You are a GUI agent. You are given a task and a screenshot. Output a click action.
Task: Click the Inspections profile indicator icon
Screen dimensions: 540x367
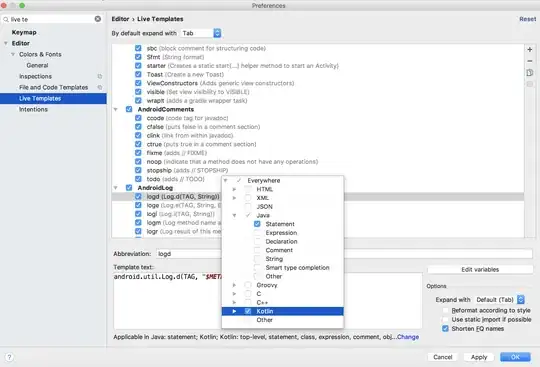coord(100,76)
